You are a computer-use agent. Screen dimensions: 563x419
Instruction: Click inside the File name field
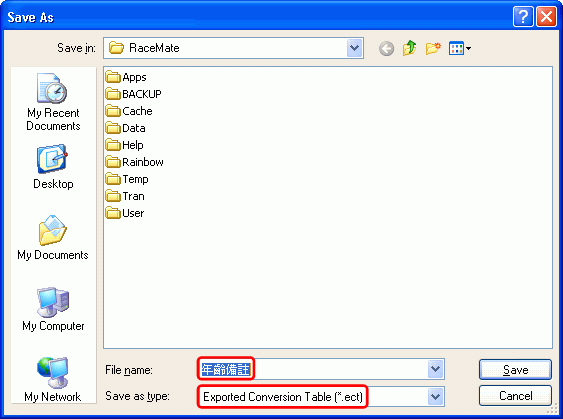coord(313,369)
